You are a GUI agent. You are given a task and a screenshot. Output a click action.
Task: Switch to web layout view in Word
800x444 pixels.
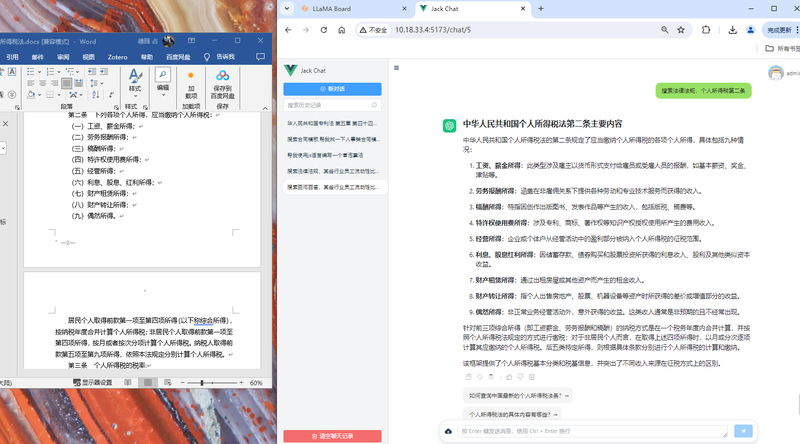167,383
